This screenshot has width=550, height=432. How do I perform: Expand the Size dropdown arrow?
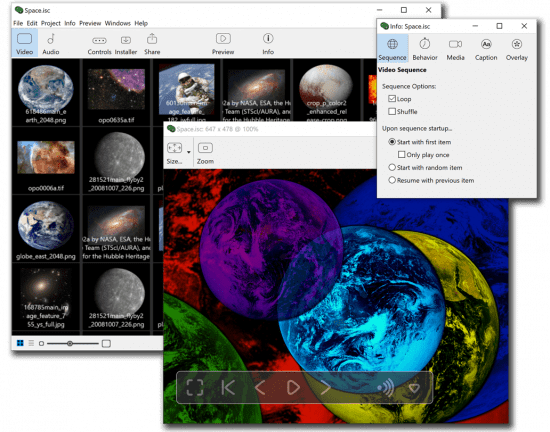pos(189,152)
